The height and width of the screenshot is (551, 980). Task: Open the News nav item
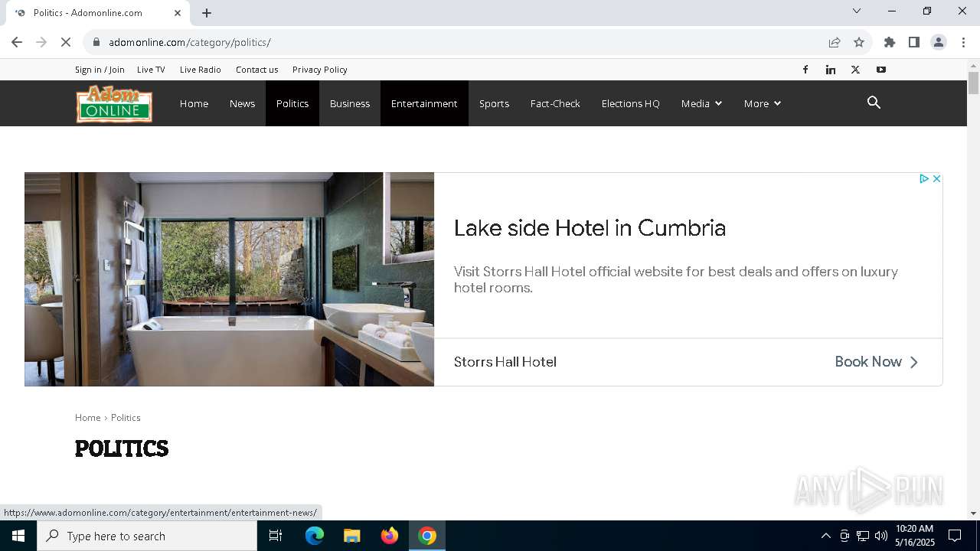[x=242, y=103]
